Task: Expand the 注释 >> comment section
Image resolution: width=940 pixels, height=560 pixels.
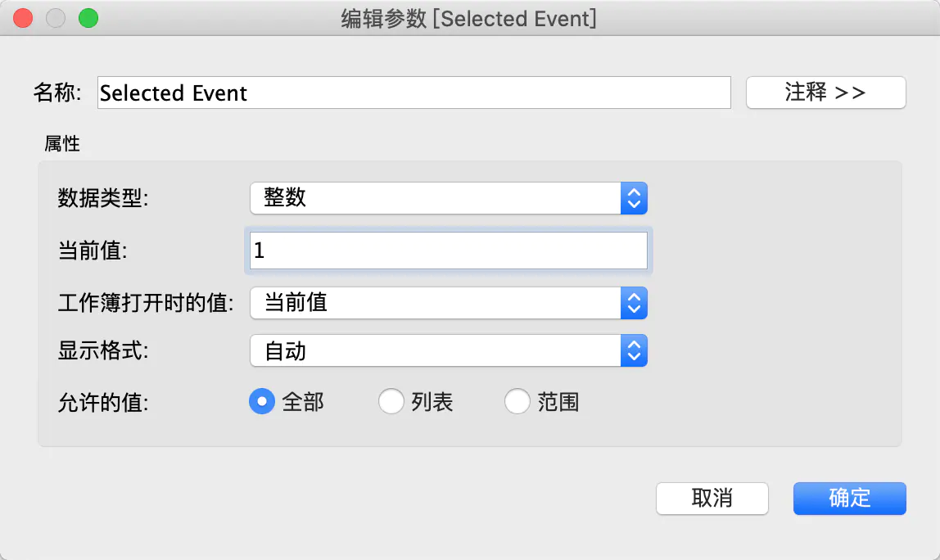Action: 825,93
